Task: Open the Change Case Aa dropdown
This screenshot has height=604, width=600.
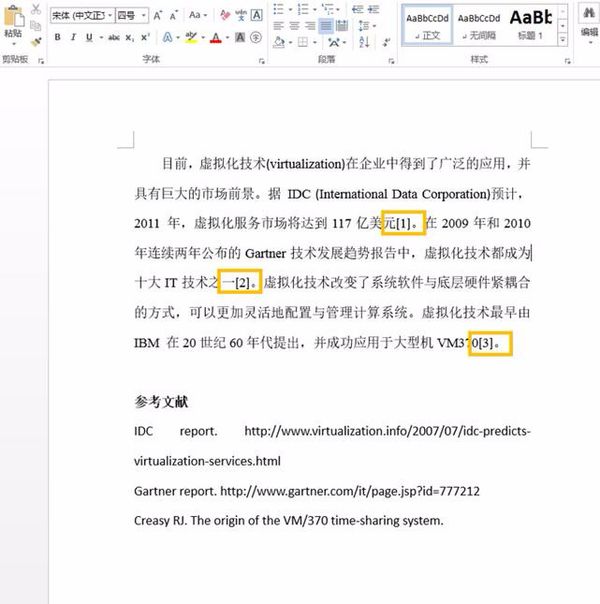Action: point(198,15)
